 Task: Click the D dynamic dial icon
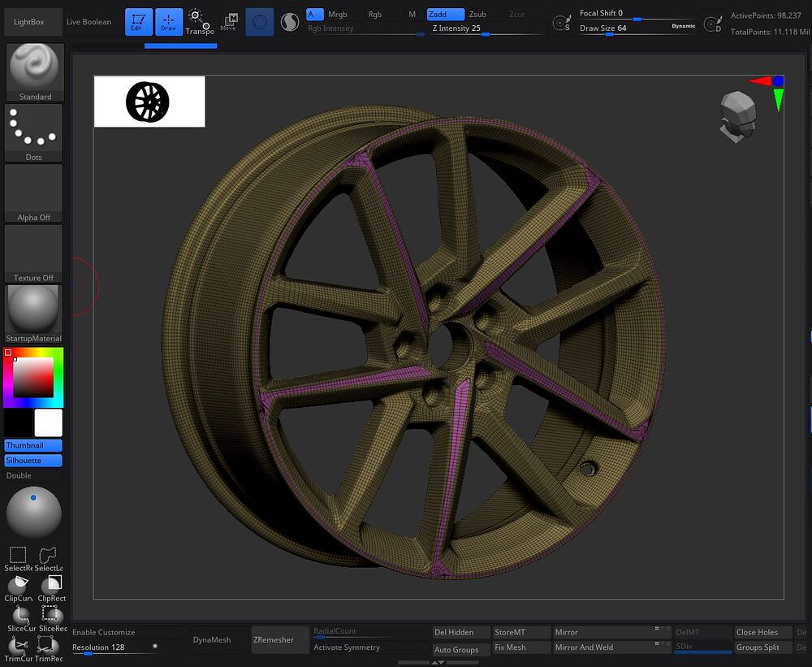pos(713,24)
